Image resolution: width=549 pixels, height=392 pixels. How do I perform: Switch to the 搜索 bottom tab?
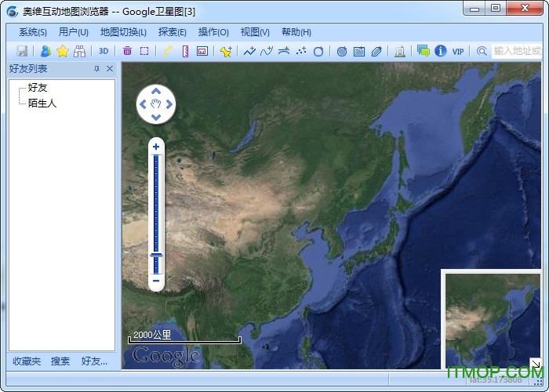[60, 361]
